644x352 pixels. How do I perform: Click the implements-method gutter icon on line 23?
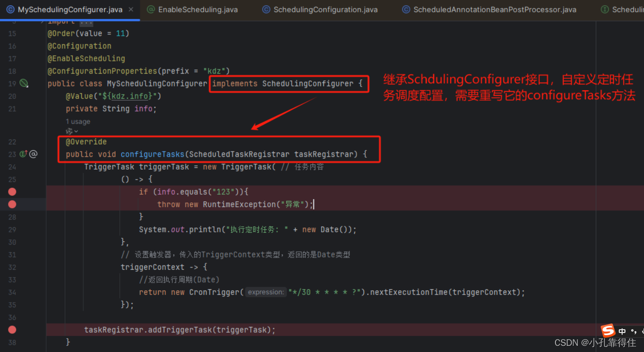point(23,154)
